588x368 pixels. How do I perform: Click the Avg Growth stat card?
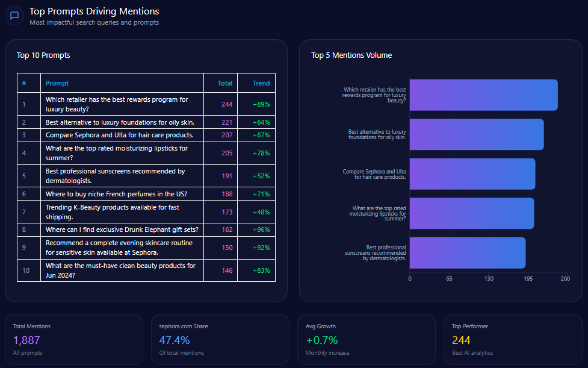[x=366, y=340]
